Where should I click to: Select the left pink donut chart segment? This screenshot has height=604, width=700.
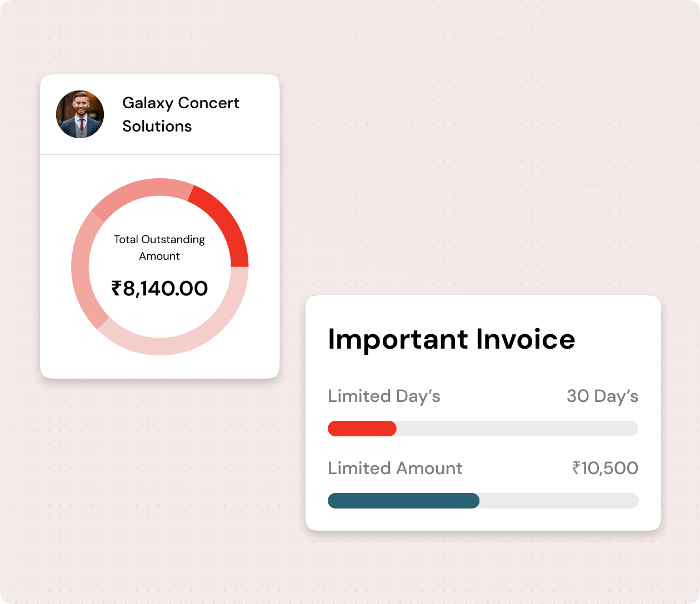tap(83, 266)
